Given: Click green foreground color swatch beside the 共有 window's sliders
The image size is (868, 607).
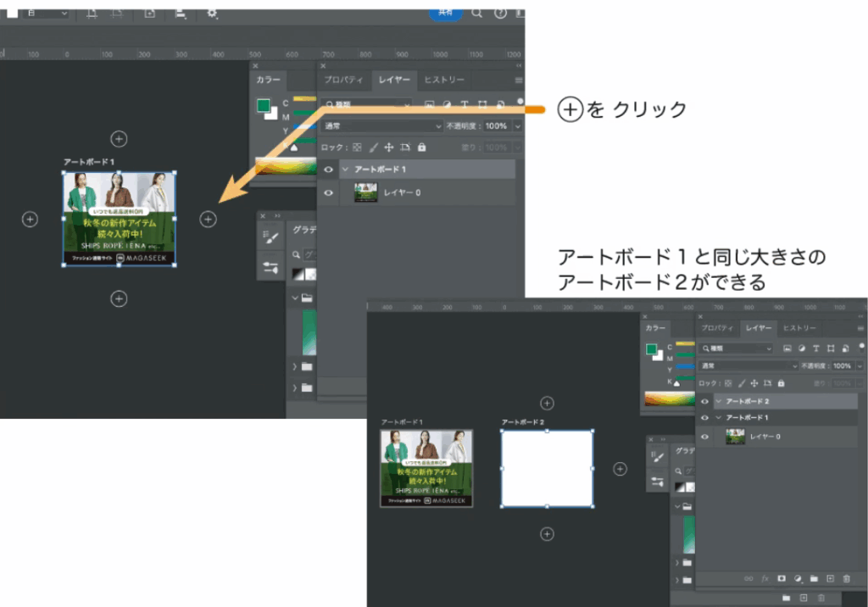Looking at the screenshot, I should click(x=264, y=106).
